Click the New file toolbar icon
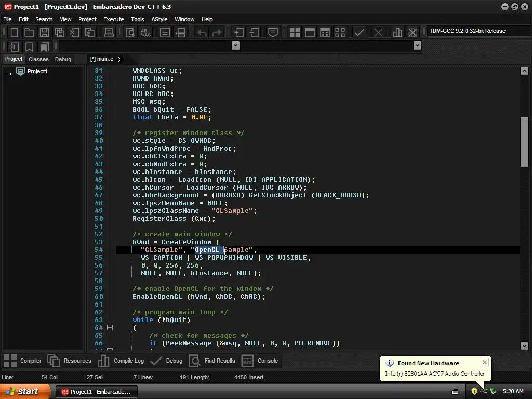Image resolution: width=532 pixels, height=399 pixels. point(14,33)
